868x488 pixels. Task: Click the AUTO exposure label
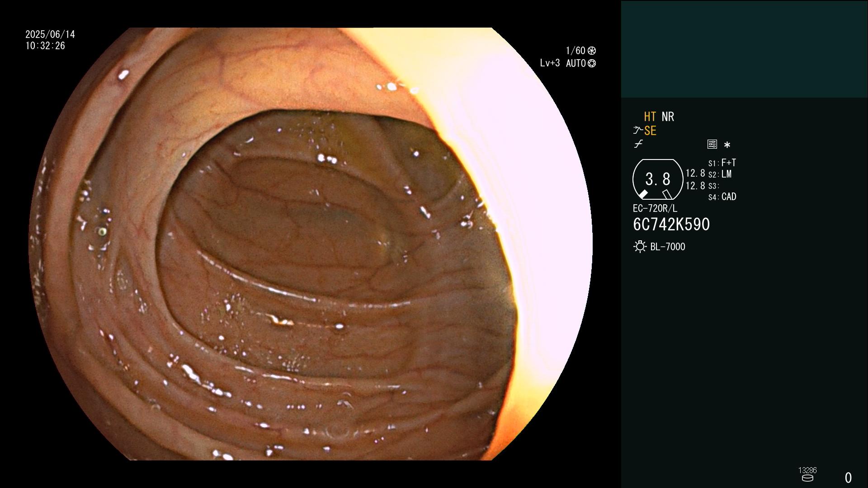click(576, 63)
